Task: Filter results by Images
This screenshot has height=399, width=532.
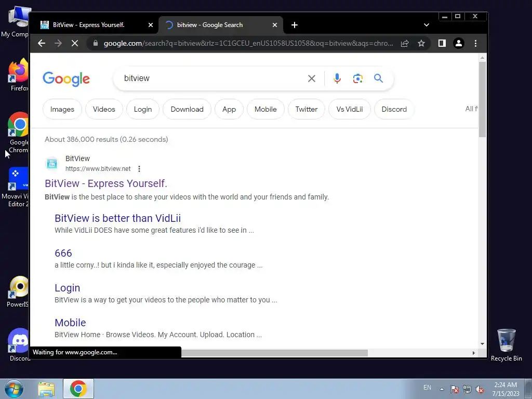Action: tap(62, 109)
